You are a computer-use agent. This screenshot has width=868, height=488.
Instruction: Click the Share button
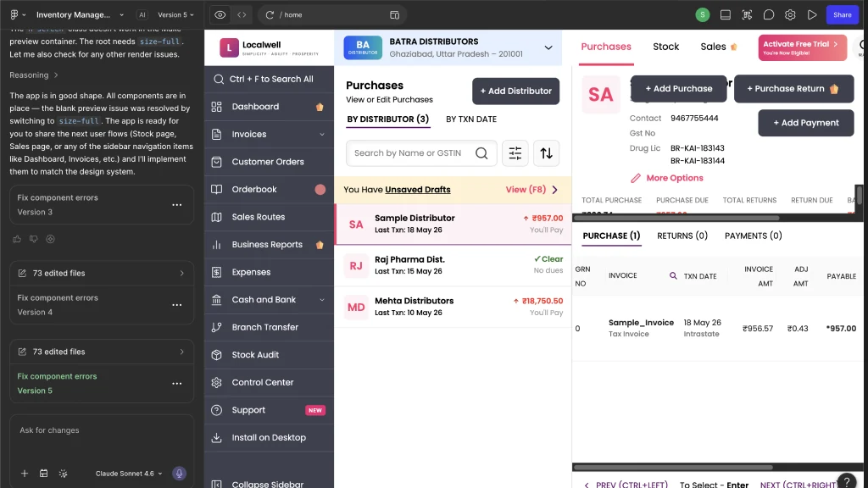pyautogui.click(x=842, y=15)
